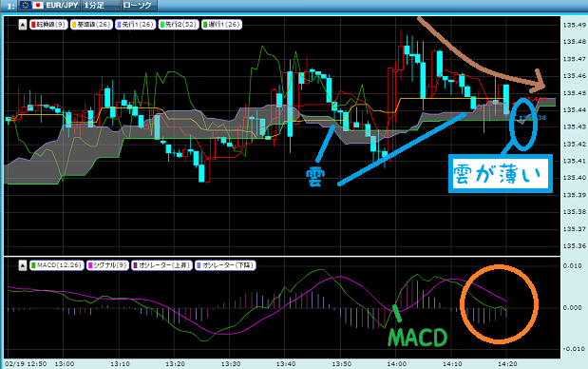Viewport: 588px width, 369px height.
Task: Collapse the MACD legend with arrow button
Action: [23, 265]
